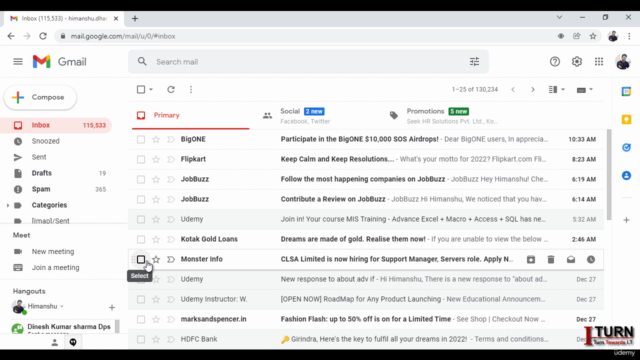
Task: Click the Gmail logo
Action: [x=60, y=62]
